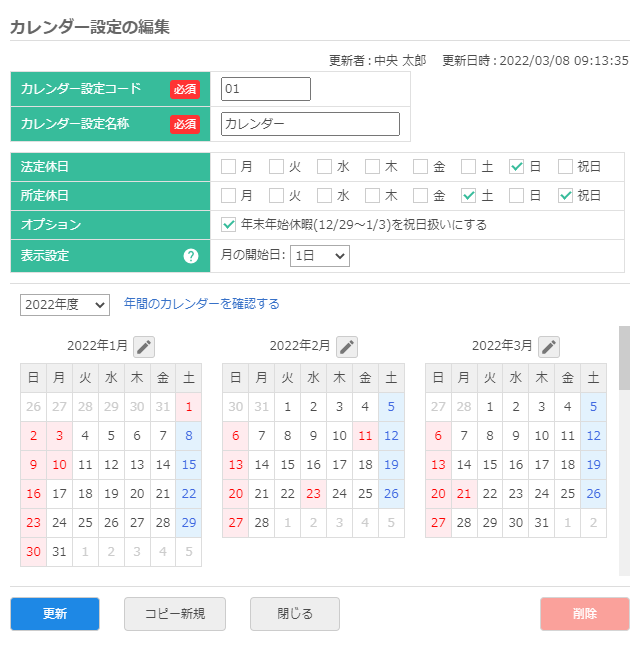Focus the カレンダー設定コード input field
The width and height of the screenshot is (635, 646).
[x=266, y=89]
